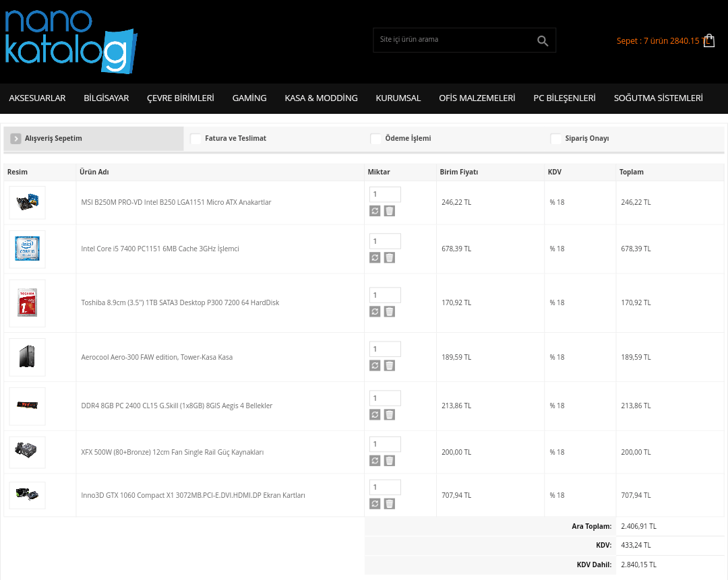Select Alışveriş Sepetim step
This screenshot has width=728, height=580.
[x=94, y=138]
